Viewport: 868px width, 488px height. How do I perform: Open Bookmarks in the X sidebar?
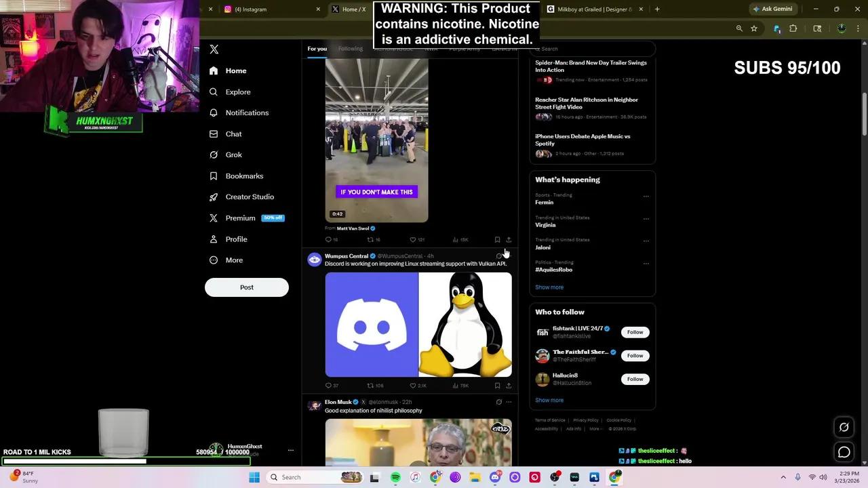click(236, 176)
